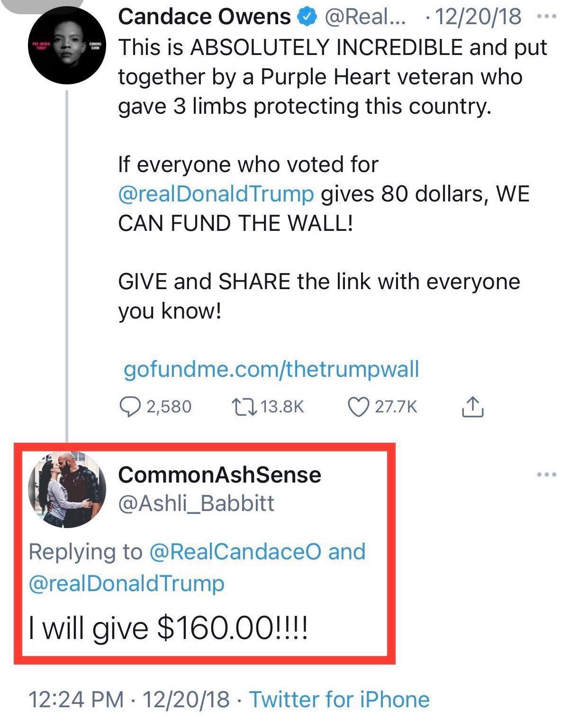Tap the "I will give $160.00!!!!" reply text
This screenshot has height=721, width=588.
[168, 629]
